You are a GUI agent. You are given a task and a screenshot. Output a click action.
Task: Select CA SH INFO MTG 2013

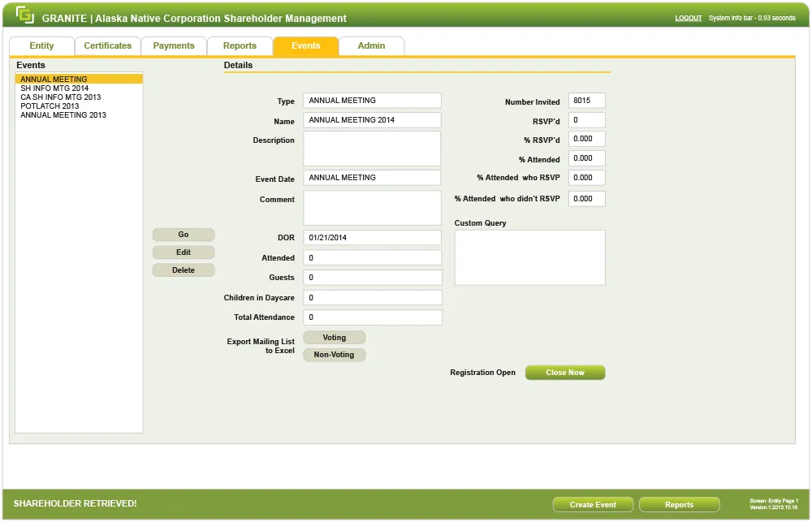[61, 97]
